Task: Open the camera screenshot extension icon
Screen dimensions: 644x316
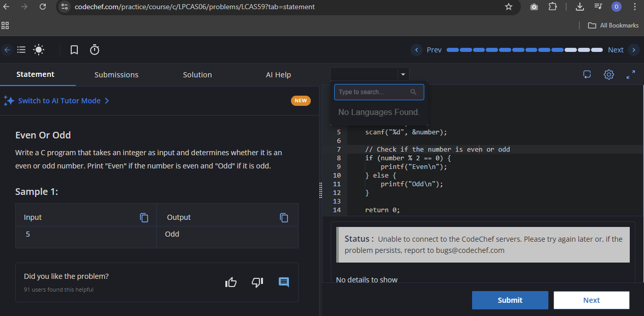Action: [x=534, y=7]
